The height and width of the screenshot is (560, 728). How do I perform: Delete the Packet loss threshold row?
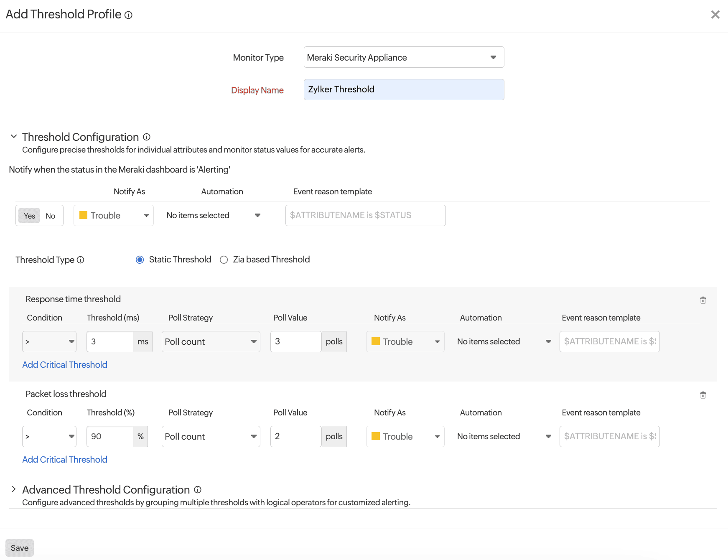pyautogui.click(x=703, y=395)
